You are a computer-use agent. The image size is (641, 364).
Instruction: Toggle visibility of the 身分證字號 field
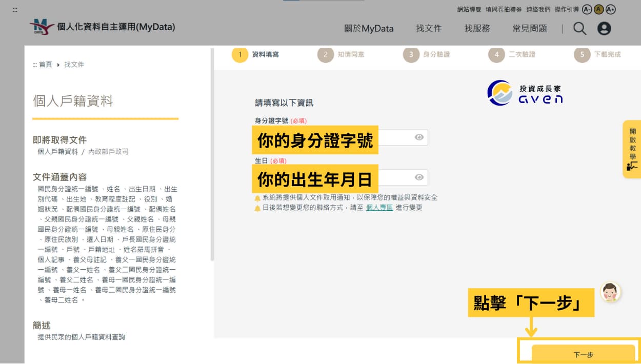pyautogui.click(x=419, y=137)
